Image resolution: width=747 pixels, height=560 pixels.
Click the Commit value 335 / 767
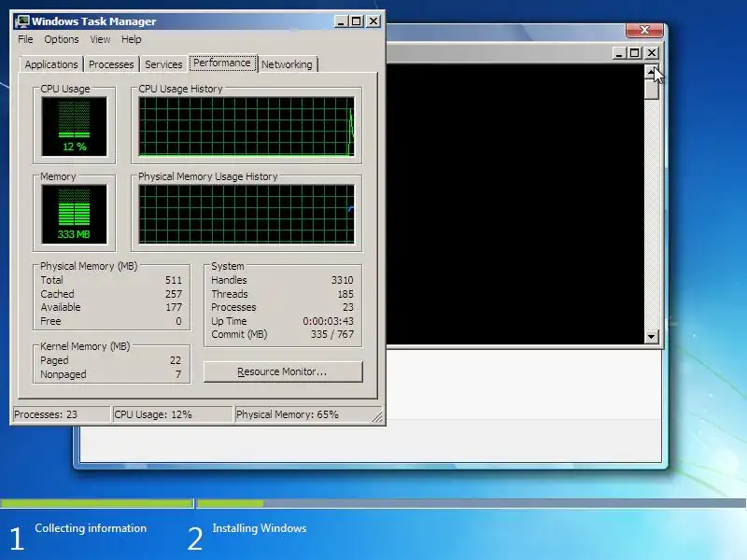coord(332,334)
